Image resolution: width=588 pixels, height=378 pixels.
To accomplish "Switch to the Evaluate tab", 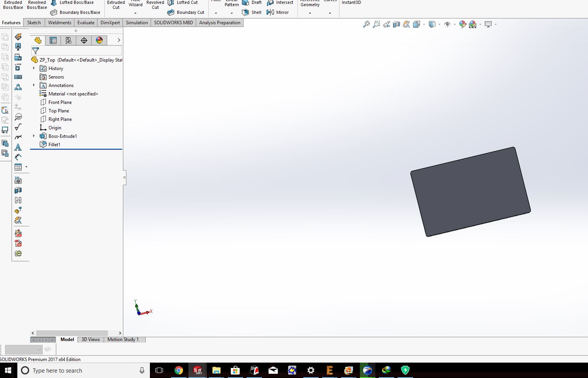I will pos(86,23).
